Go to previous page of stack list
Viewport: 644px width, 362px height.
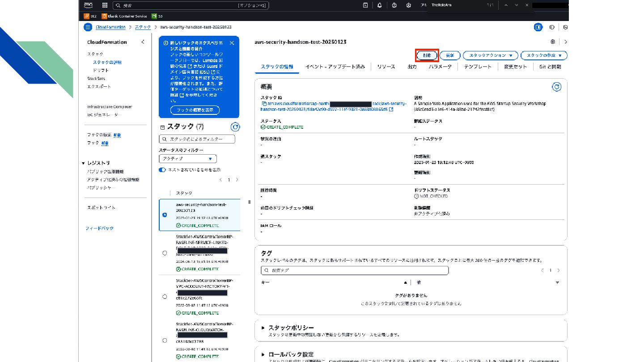(220, 180)
